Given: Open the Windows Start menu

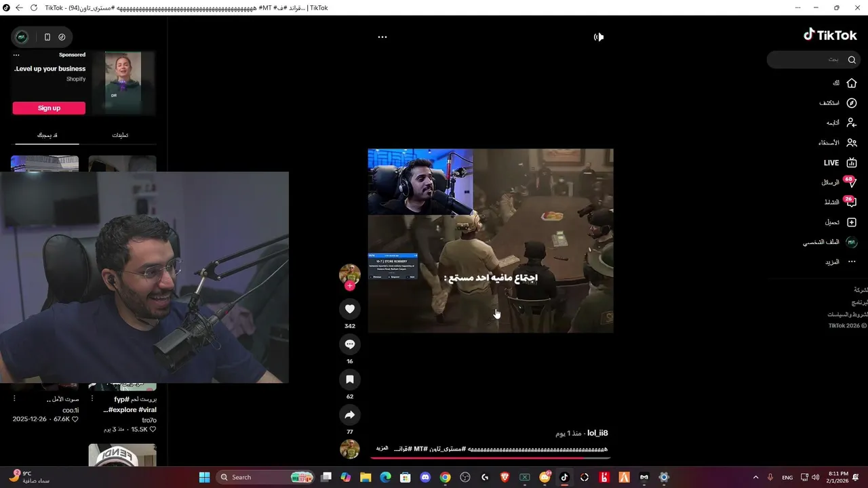Looking at the screenshot, I should [204, 477].
